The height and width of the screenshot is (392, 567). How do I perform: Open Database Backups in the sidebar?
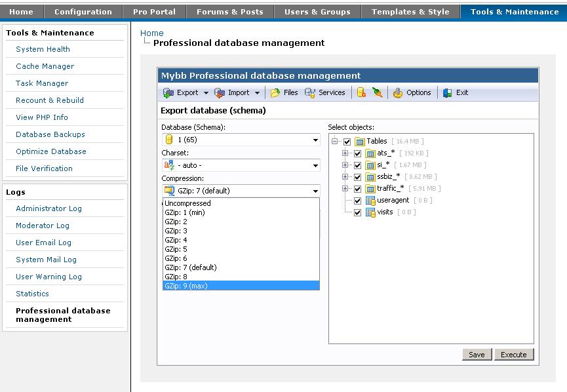coord(50,134)
